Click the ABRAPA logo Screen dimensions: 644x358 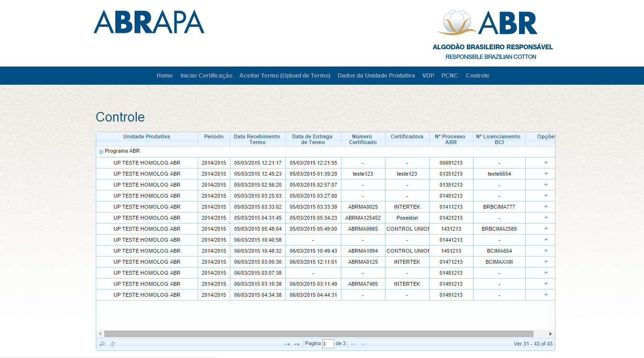[x=149, y=22]
